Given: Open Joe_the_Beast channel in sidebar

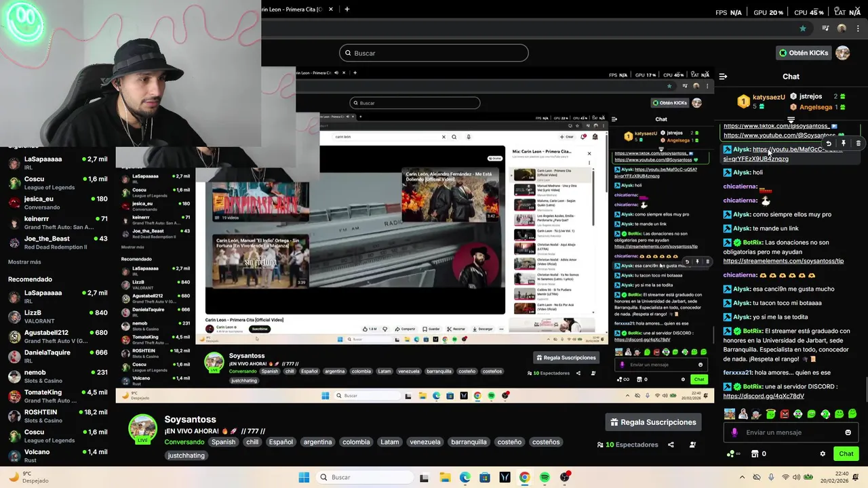Looking at the screenshot, I should [x=58, y=243].
